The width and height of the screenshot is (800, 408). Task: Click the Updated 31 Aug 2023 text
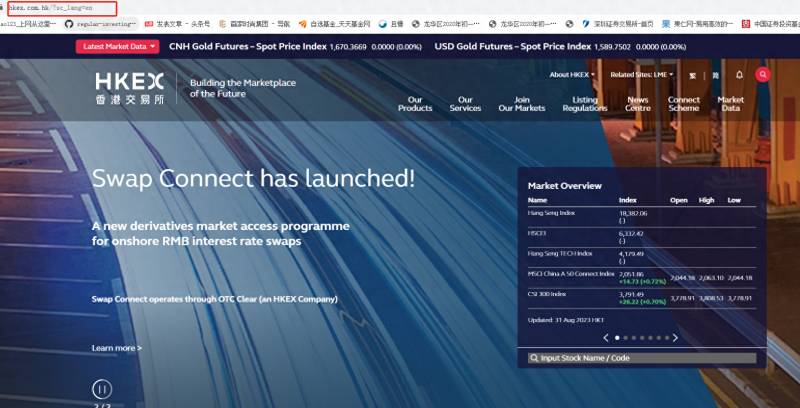tap(566, 320)
